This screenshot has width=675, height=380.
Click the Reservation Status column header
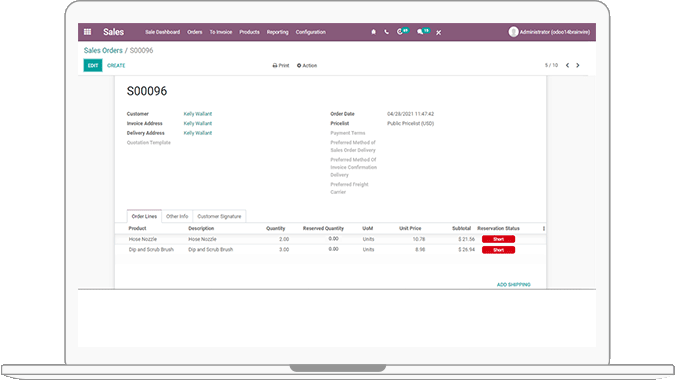[499, 229]
